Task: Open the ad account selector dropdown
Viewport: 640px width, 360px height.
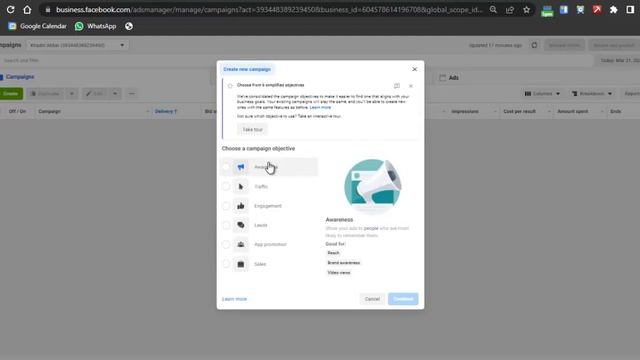Action: point(78,45)
